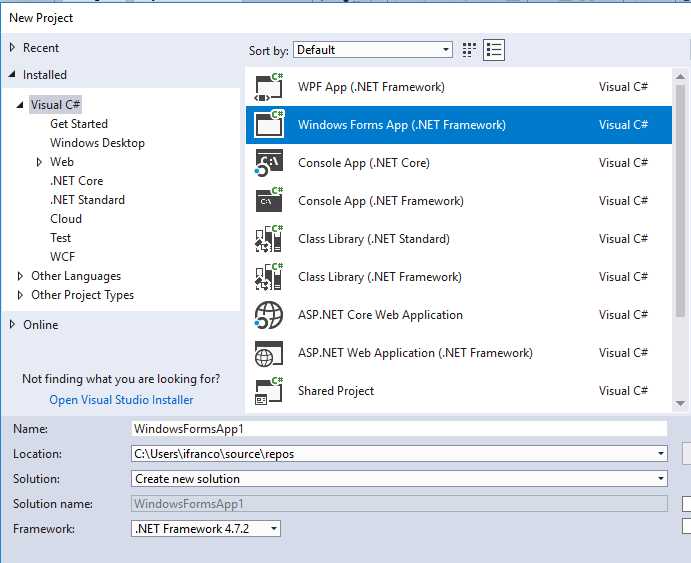The width and height of the screenshot is (691, 563).
Task: Select Get Started category
Action: point(79,124)
